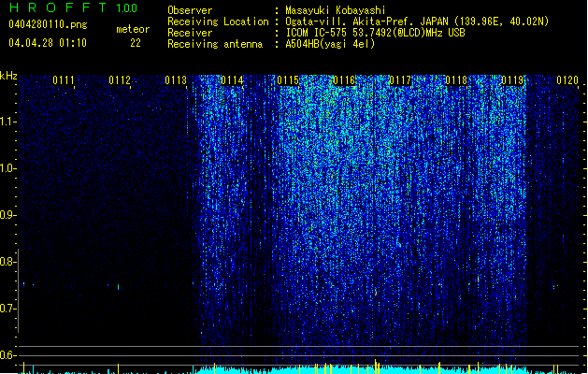
Task: Click the meteor count 22
Action: pyautogui.click(x=136, y=43)
